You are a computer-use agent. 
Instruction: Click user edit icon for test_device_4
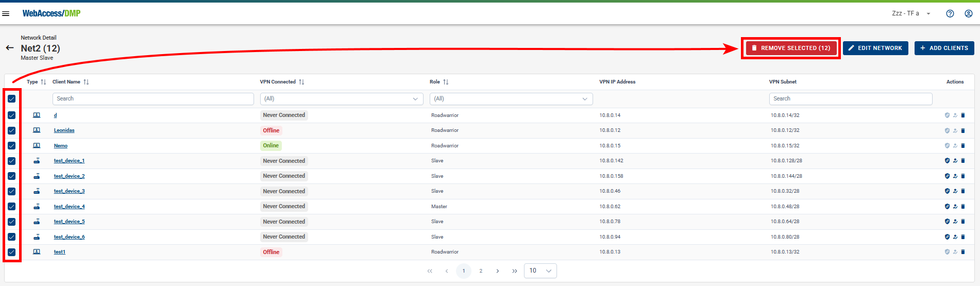pos(955,207)
